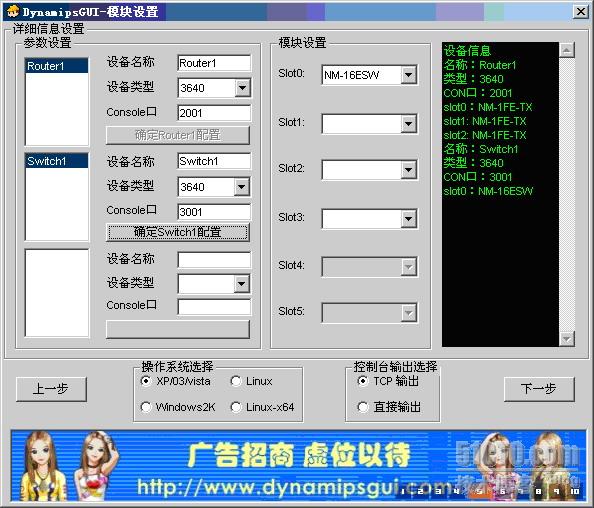Expand the Slot2 module dropdown

click(409, 170)
